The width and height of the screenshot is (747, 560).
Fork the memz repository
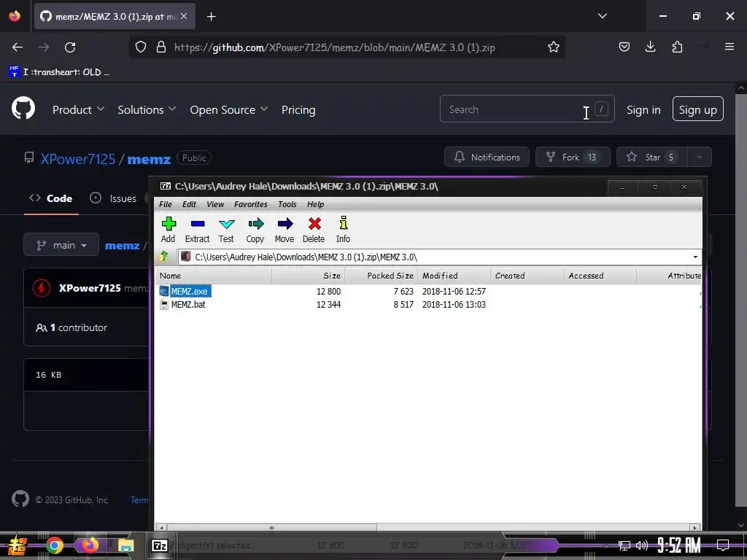[573, 157]
